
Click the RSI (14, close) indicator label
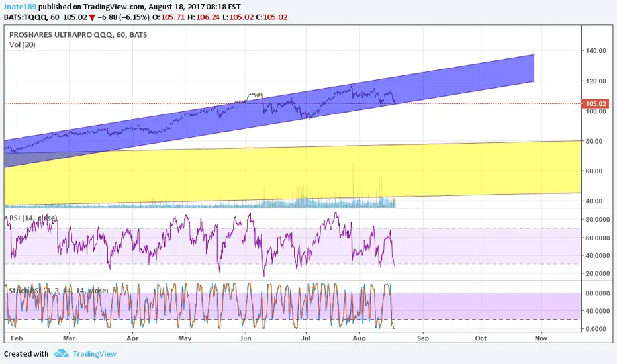(x=34, y=218)
